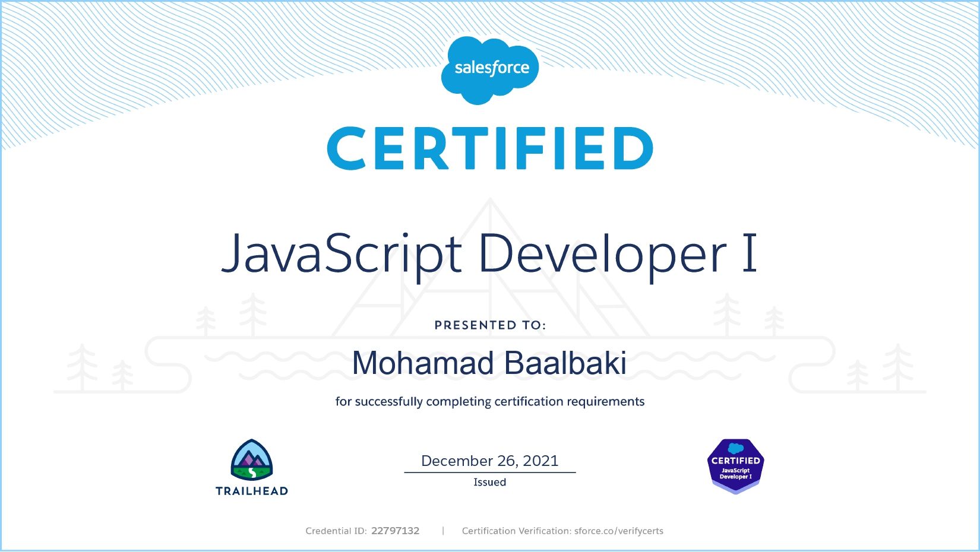Click the Certified JavaScript Developer I badge

tap(736, 466)
